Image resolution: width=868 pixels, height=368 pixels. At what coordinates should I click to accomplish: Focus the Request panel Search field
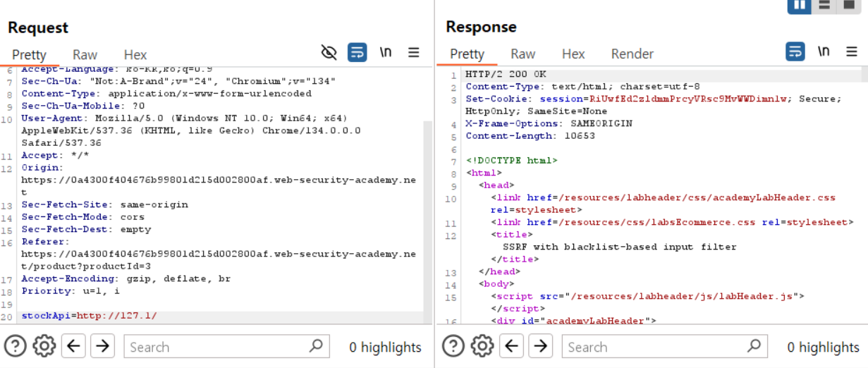(x=226, y=346)
